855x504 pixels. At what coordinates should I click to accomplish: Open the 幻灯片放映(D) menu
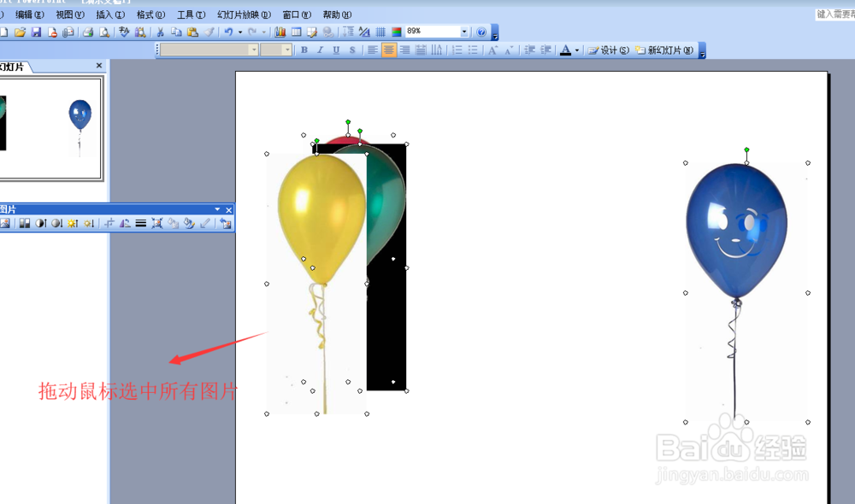click(x=244, y=15)
